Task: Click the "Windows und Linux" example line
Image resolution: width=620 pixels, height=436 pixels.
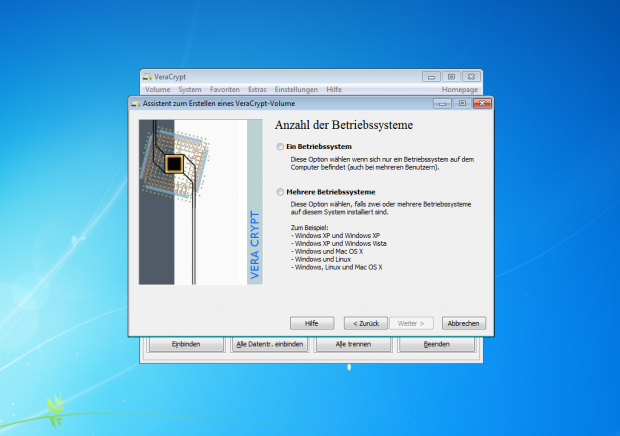Action: (321, 260)
